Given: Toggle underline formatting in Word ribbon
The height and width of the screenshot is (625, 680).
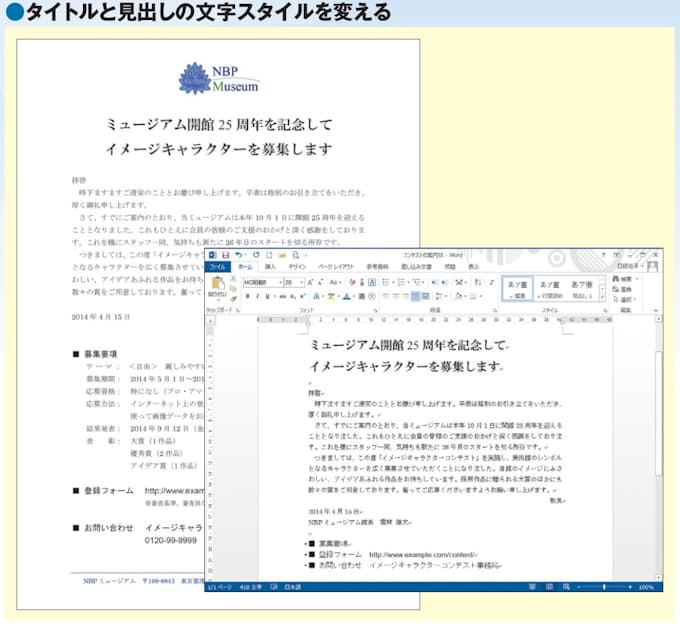Looking at the screenshot, I should pyautogui.click(x=267, y=297).
